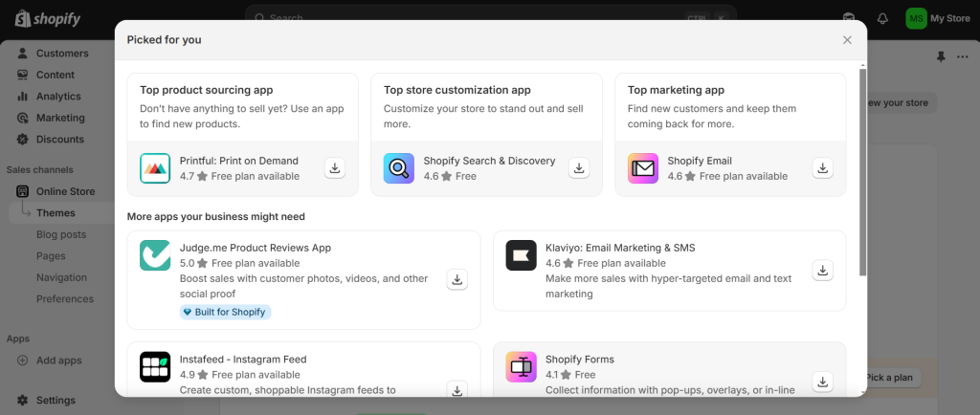Click the Shopify Search & Discovery logo
Image resolution: width=980 pixels, height=415 pixels.
tap(399, 168)
